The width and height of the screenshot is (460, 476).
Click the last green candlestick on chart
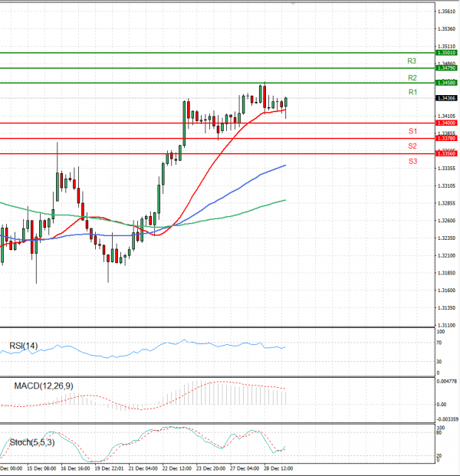point(286,102)
